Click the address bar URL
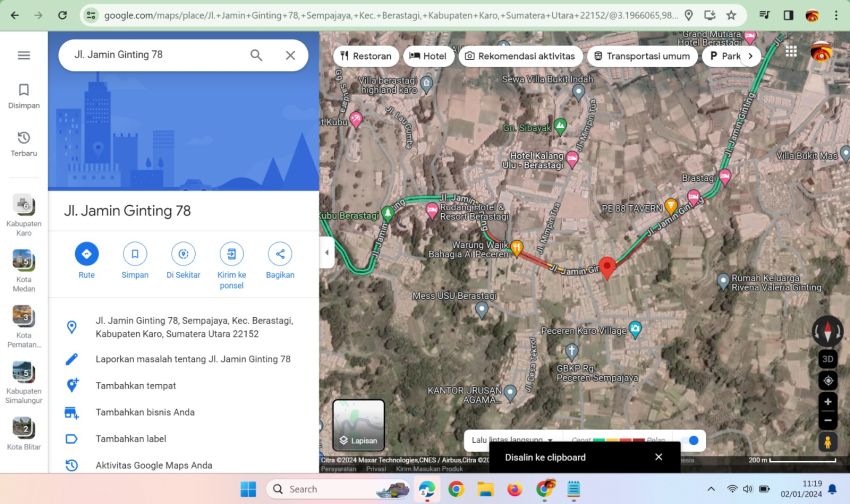 coord(390,16)
